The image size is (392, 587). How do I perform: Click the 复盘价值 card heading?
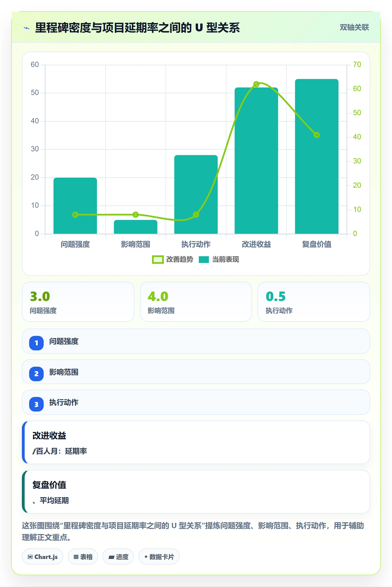tap(49, 485)
